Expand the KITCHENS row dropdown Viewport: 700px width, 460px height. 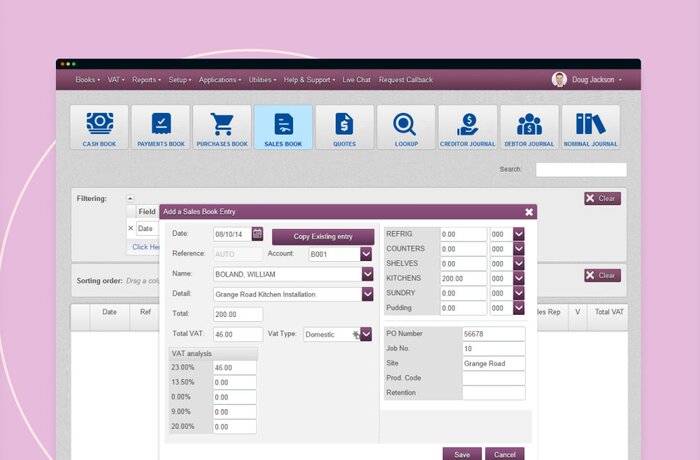click(518, 278)
